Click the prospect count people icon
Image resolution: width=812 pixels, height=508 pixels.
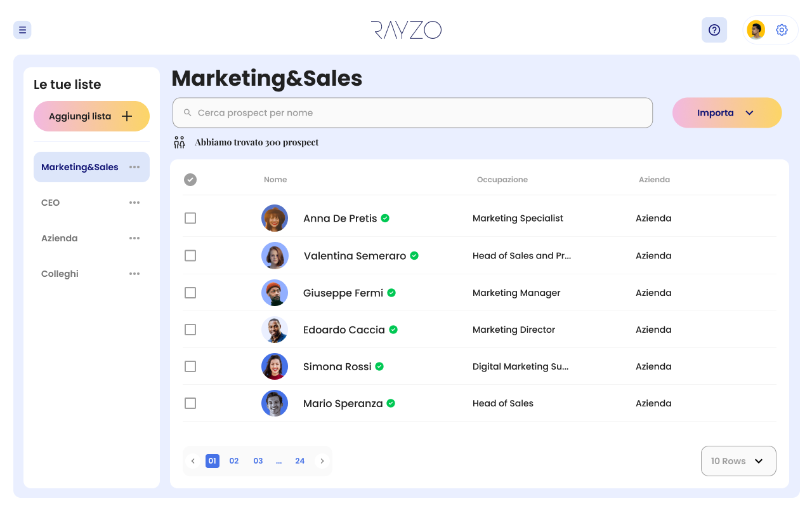(180, 142)
